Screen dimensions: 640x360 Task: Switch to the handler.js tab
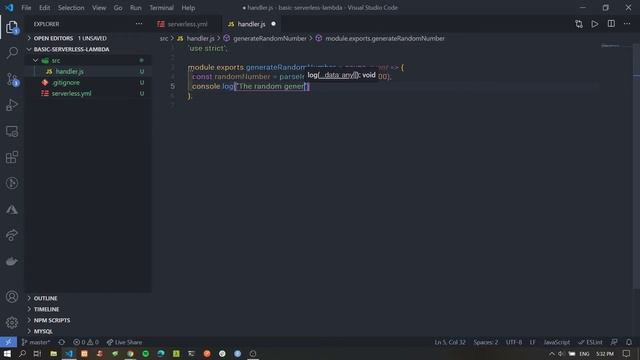coord(251,24)
